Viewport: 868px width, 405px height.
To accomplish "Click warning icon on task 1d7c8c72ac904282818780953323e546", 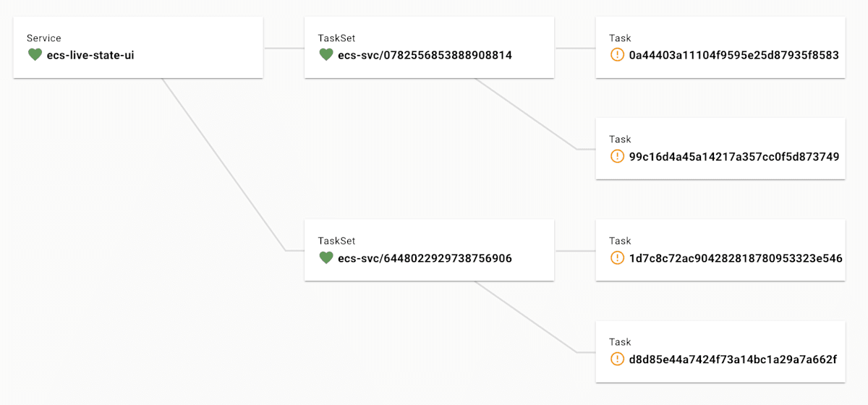I will pos(617,257).
